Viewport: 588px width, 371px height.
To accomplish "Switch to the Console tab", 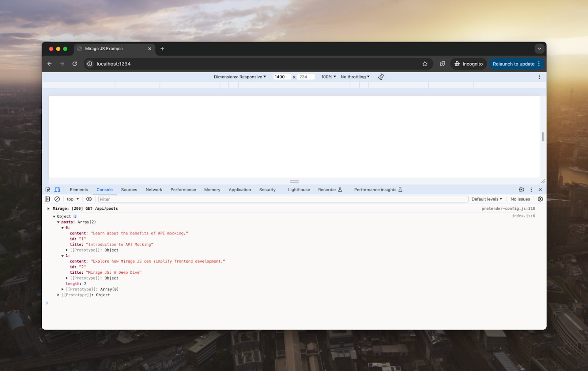I will pos(104,190).
